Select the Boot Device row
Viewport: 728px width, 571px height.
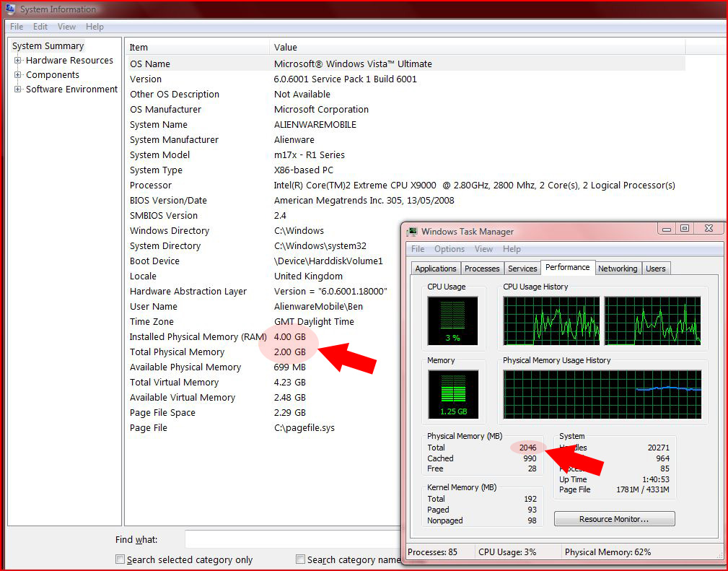point(263,261)
